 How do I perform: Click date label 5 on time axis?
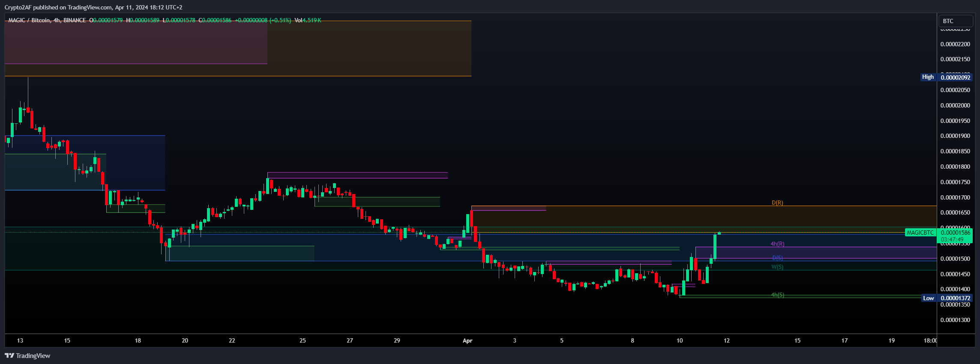[x=562, y=340]
